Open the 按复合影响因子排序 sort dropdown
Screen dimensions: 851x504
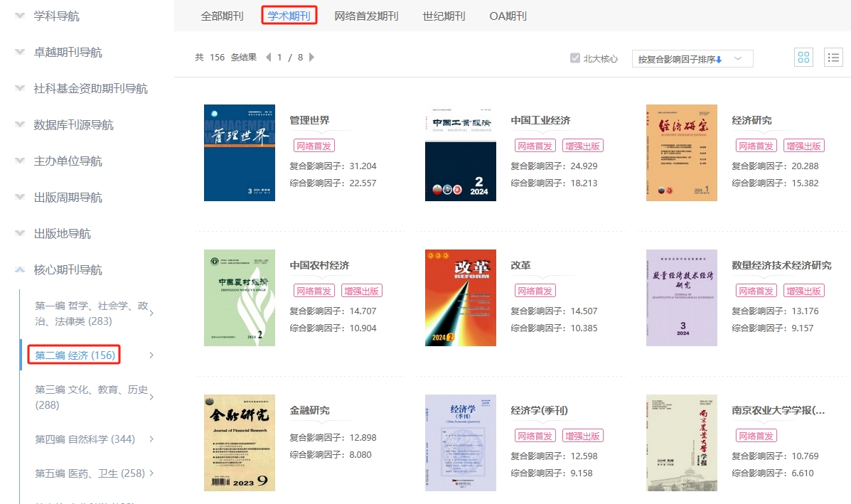tap(692, 59)
